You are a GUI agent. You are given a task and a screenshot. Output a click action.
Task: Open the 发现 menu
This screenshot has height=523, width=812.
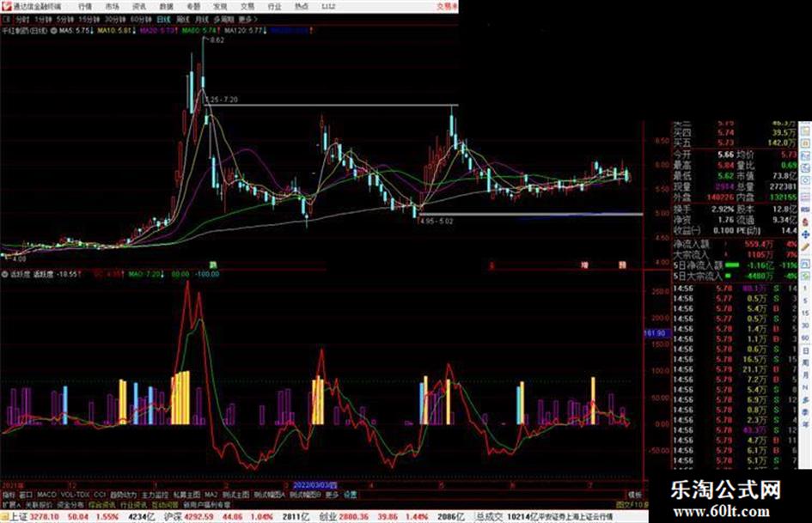[220, 7]
